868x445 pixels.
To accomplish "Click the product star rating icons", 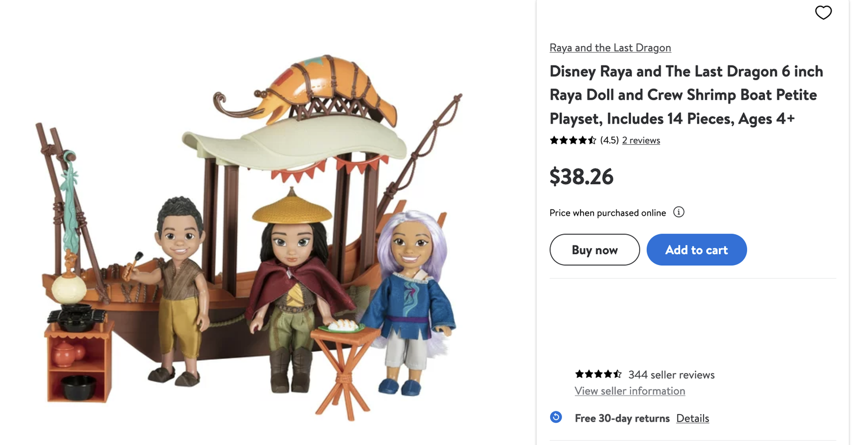I will pyautogui.click(x=573, y=140).
